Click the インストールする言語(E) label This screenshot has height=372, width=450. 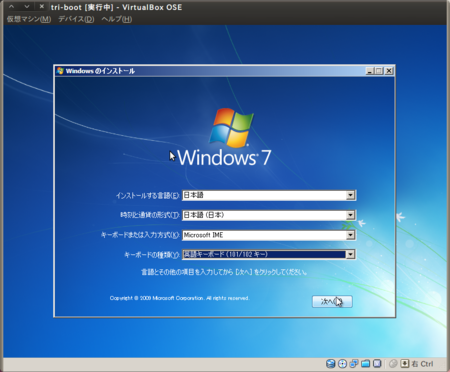[148, 196]
